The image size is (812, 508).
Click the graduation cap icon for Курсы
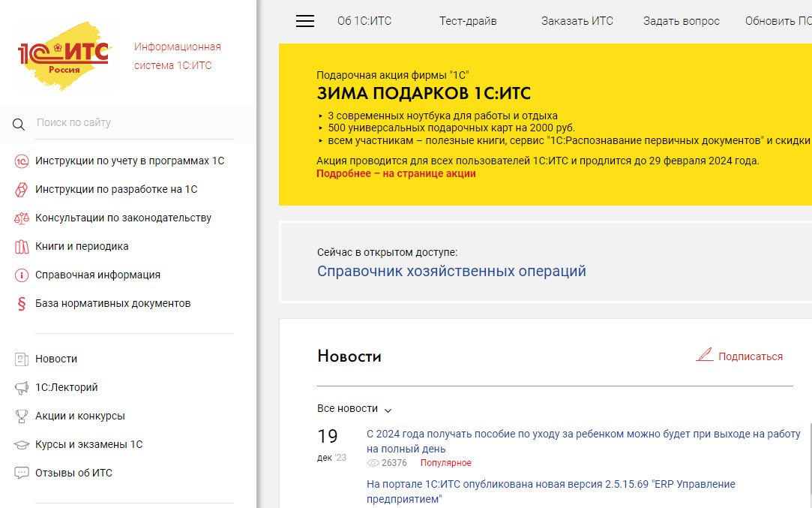pyautogui.click(x=21, y=445)
